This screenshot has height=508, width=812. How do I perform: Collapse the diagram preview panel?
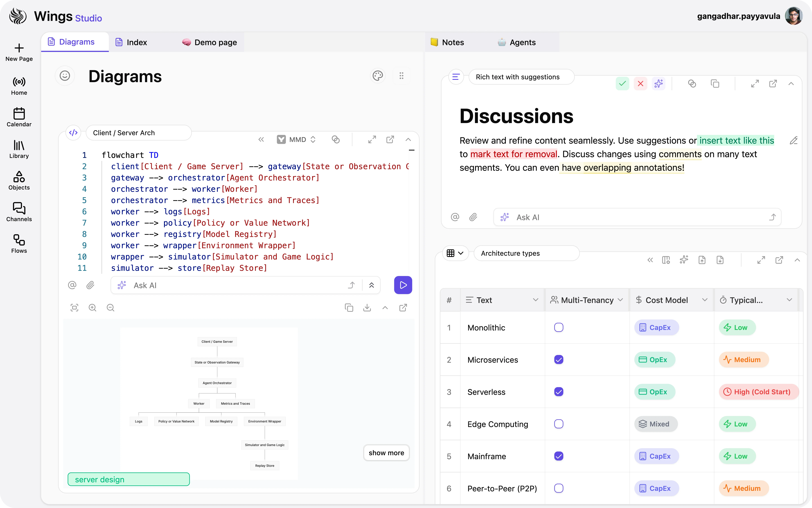pyautogui.click(x=385, y=308)
